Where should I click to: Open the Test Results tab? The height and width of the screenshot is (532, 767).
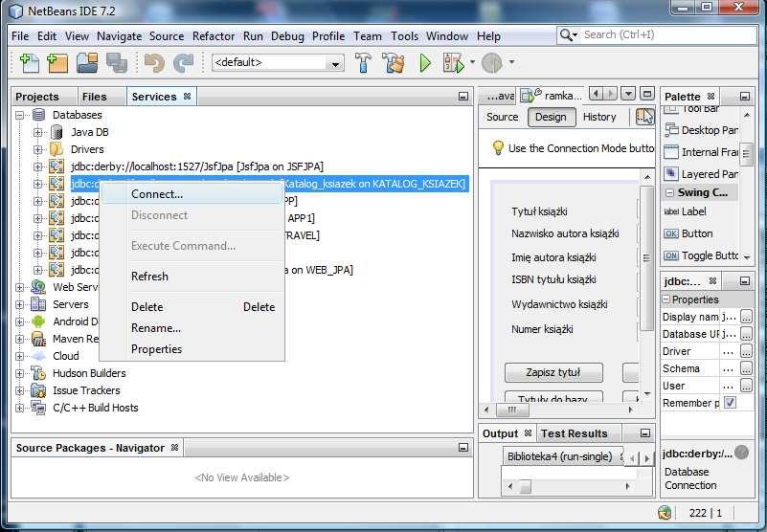tap(575, 433)
